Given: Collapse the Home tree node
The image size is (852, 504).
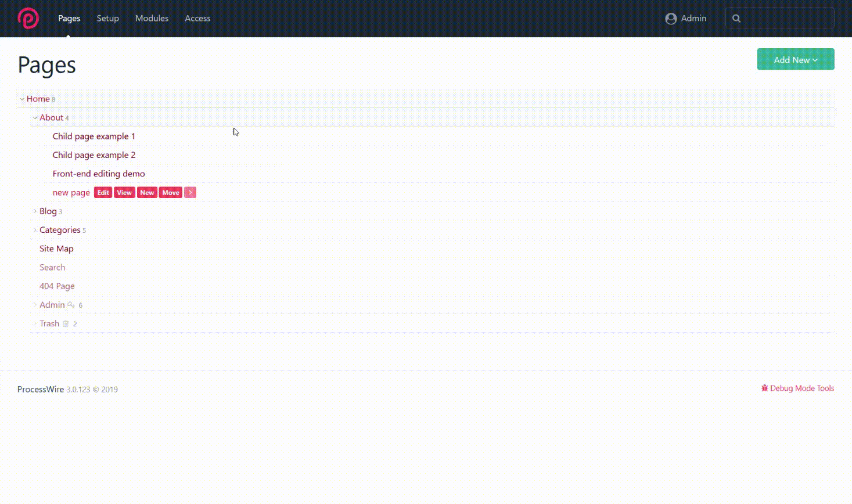Looking at the screenshot, I should pos(22,99).
